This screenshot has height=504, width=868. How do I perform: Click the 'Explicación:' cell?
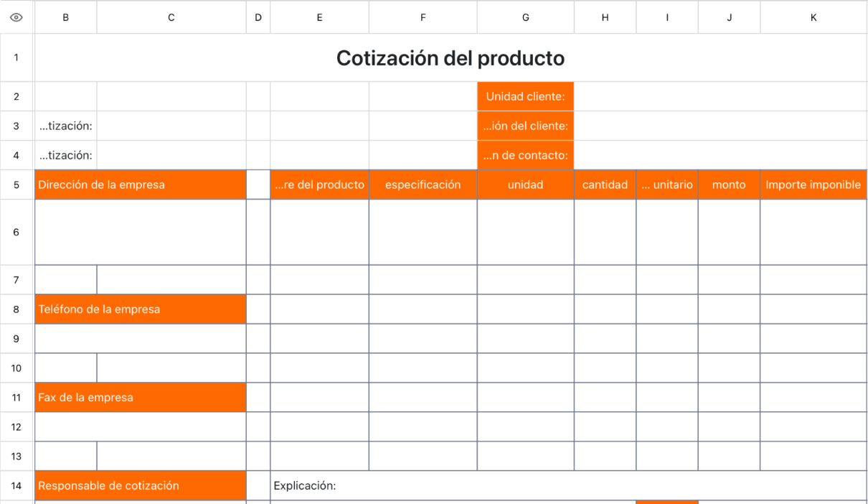569,485
